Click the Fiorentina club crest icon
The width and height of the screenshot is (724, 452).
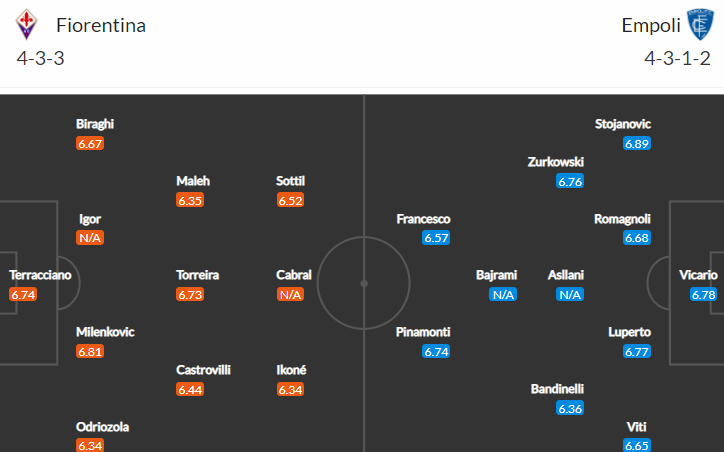(26, 24)
